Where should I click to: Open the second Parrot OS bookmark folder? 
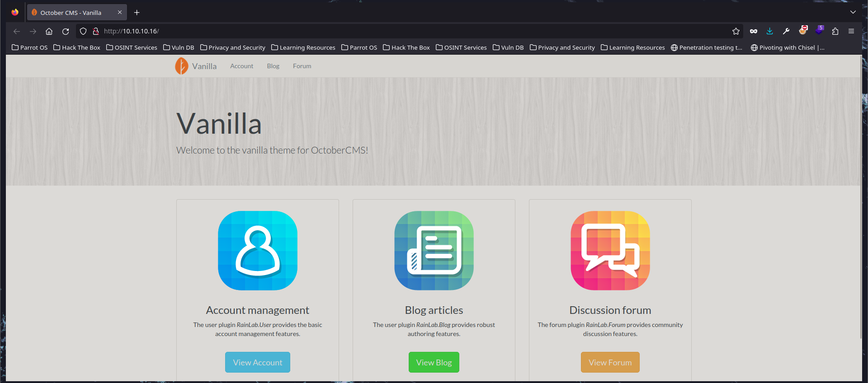(359, 47)
